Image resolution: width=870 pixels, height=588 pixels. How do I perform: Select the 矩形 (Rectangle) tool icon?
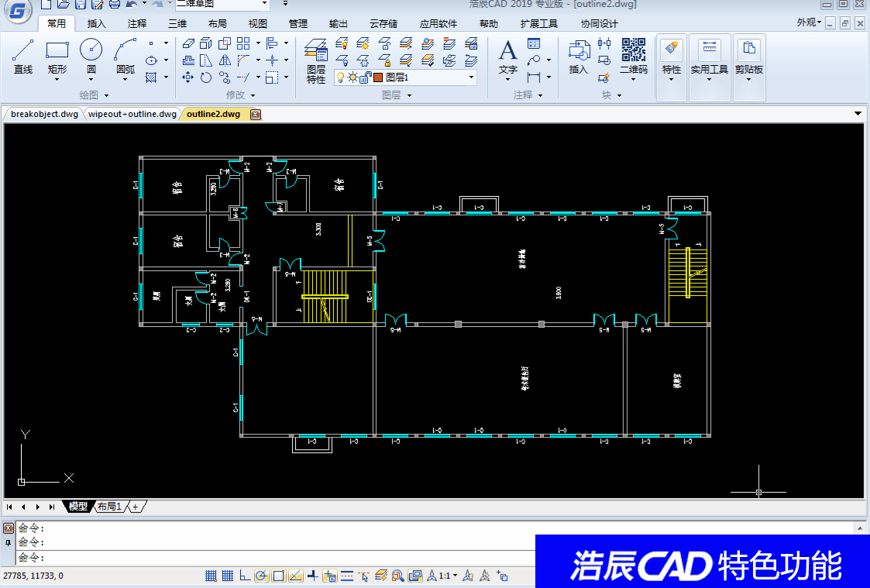pyautogui.click(x=57, y=50)
